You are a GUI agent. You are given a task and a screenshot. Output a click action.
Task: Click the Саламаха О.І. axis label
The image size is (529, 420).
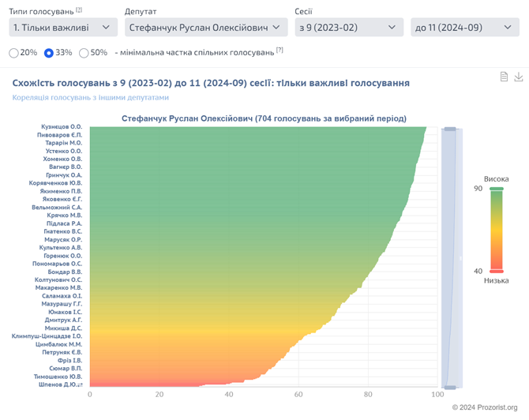point(62,296)
